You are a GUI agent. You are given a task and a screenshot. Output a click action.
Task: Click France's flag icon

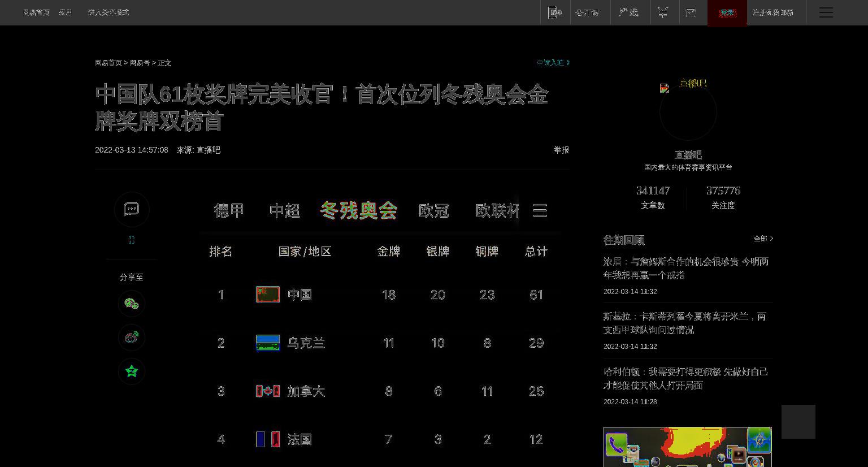[268, 439]
